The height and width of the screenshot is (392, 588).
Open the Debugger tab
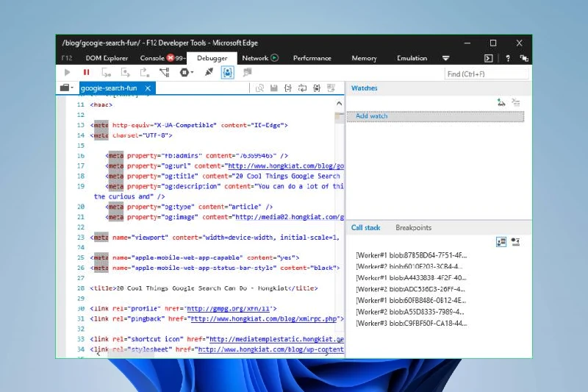(212, 58)
